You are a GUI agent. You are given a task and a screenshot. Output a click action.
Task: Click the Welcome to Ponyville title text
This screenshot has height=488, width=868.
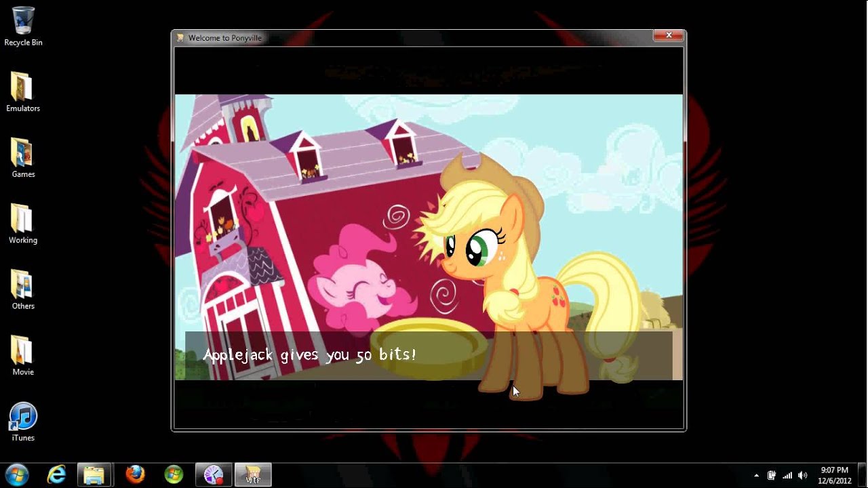click(224, 38)
